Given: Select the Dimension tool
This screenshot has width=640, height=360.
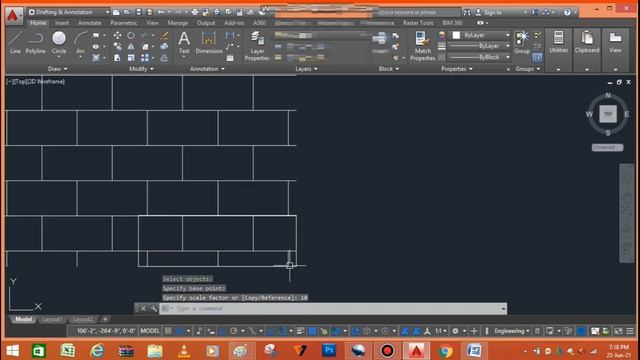Looking at the screenshot, I should click(x=209, y=42).
